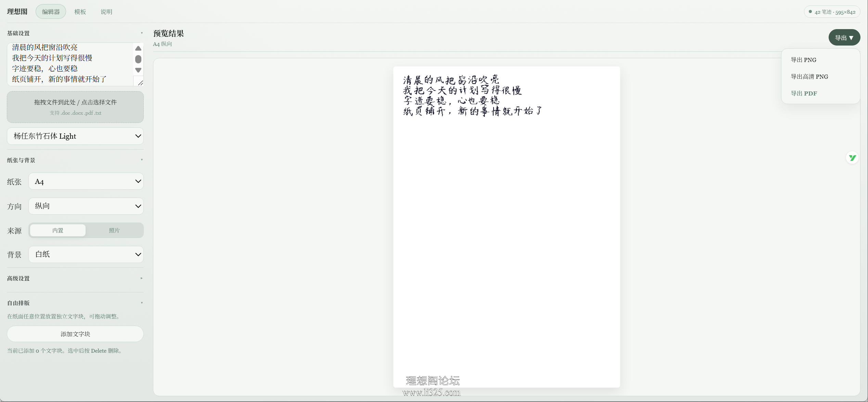Click the 纸张 label
Image resolution: width=868 pixels, height=402 pixels.
tap(14, 182)
